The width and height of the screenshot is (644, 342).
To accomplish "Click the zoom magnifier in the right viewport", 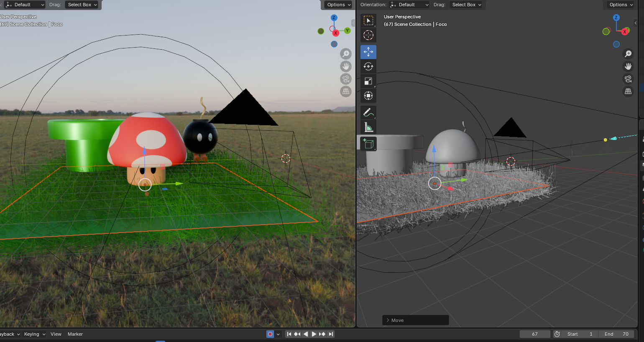I will click(628, 54).
